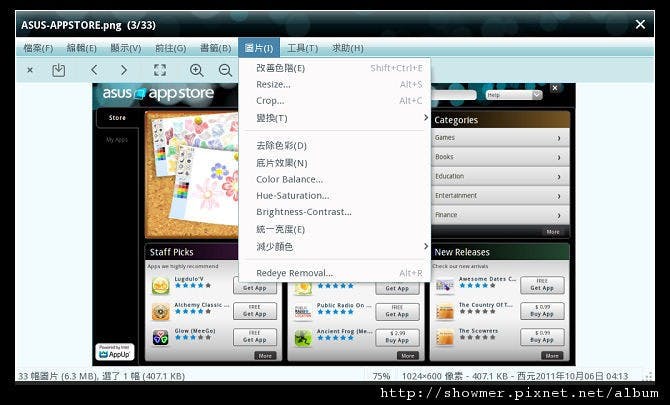Choose 去除色彩(D) menu entry
Image resolution: width=670 pixels, height=405 pixels.
click(335, 145)
